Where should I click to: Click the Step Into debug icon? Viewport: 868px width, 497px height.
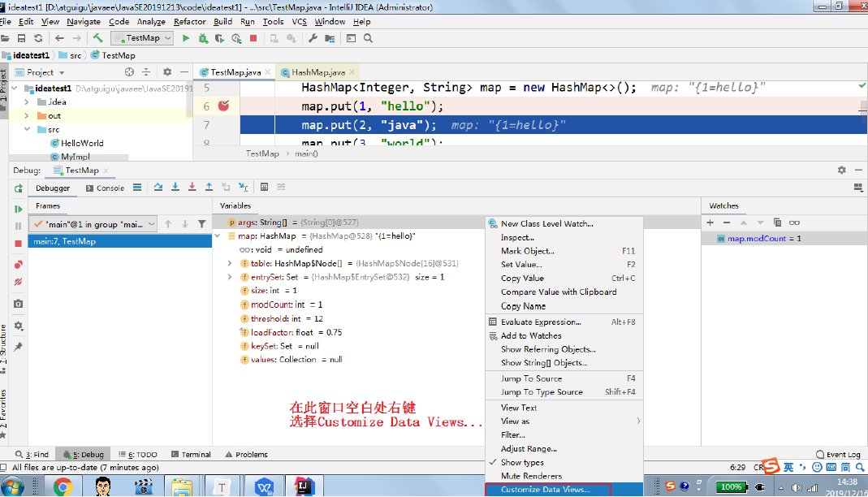(x=175, y=187)
